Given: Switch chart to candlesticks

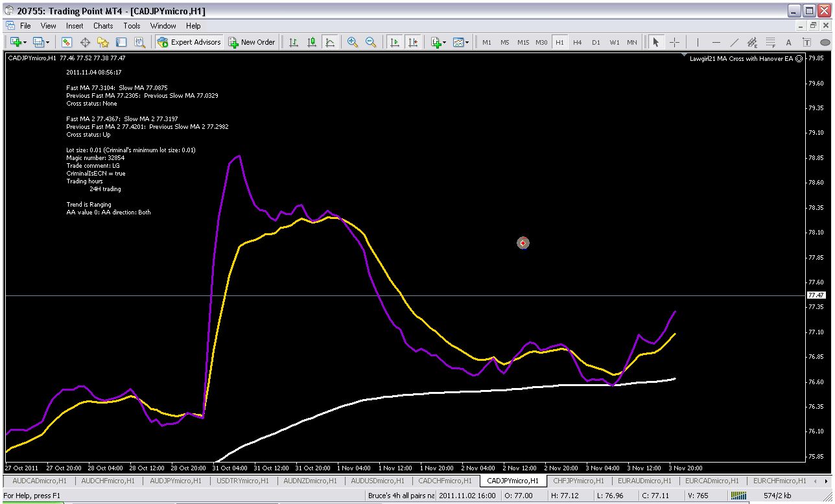Looking at the screenshot, I should click(x=312, y=42).
